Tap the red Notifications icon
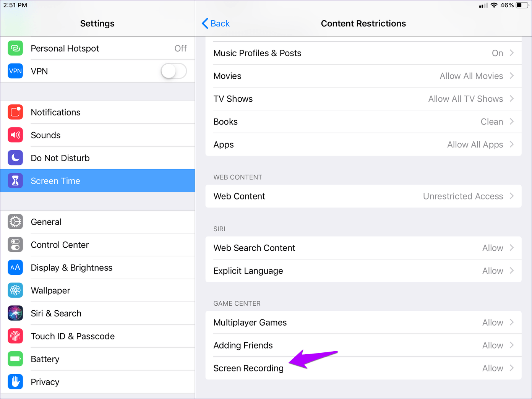Viewport: 532px width, 399px height. pos(15,112)
